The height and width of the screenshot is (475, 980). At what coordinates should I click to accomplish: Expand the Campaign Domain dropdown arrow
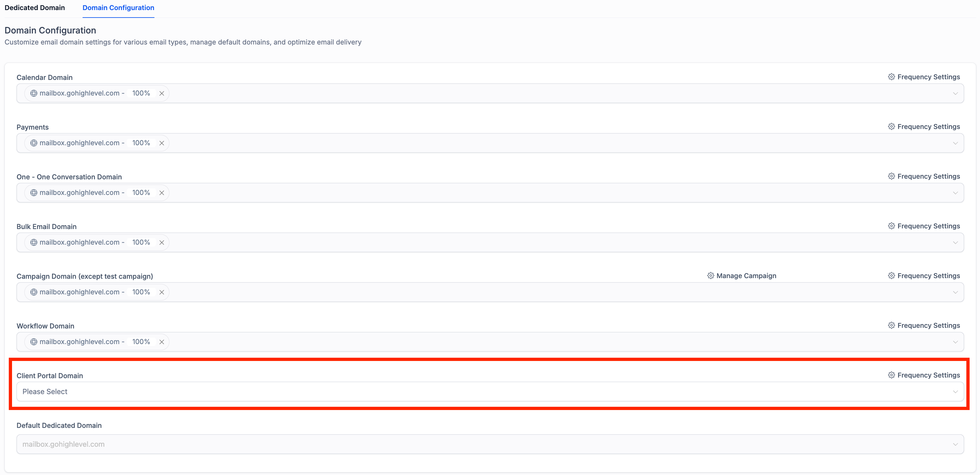click(955, 293)
